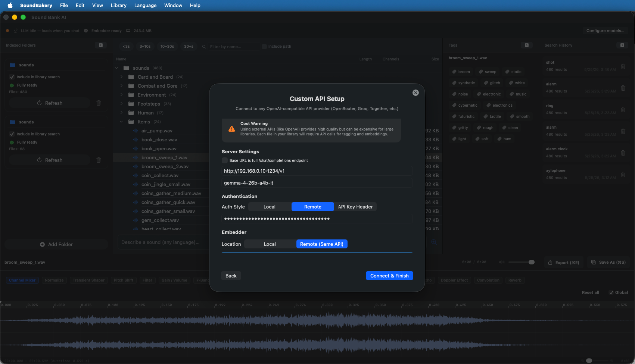Toggle library search for sounds with 480 files
The width and height of the screenshot is (635, 364).
12,77
